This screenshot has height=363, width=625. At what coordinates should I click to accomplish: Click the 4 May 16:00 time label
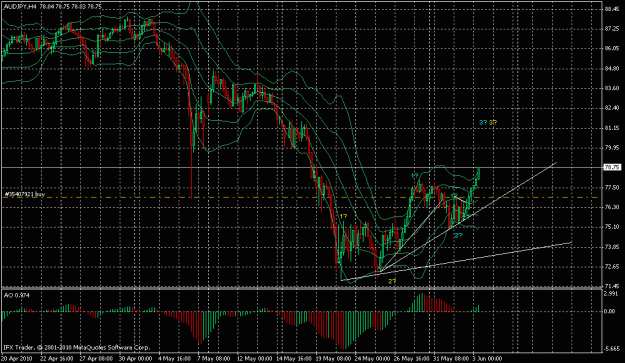(x=175, y=358)
